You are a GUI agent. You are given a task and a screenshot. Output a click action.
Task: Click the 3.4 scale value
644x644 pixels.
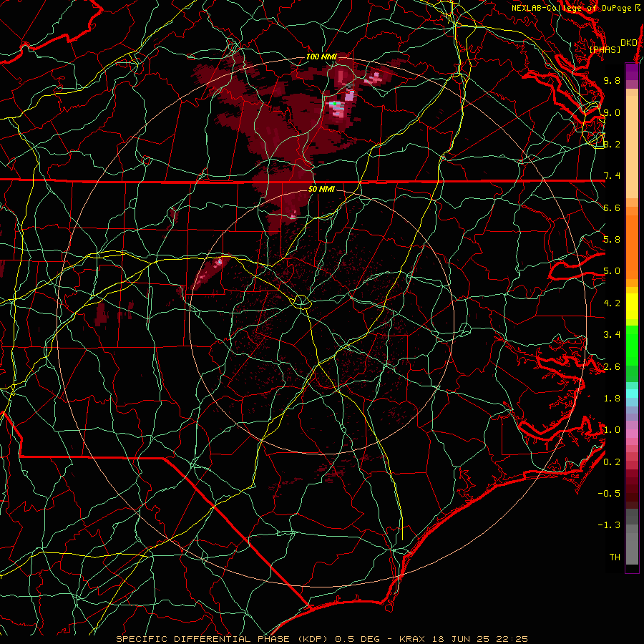tap(612, 335)
